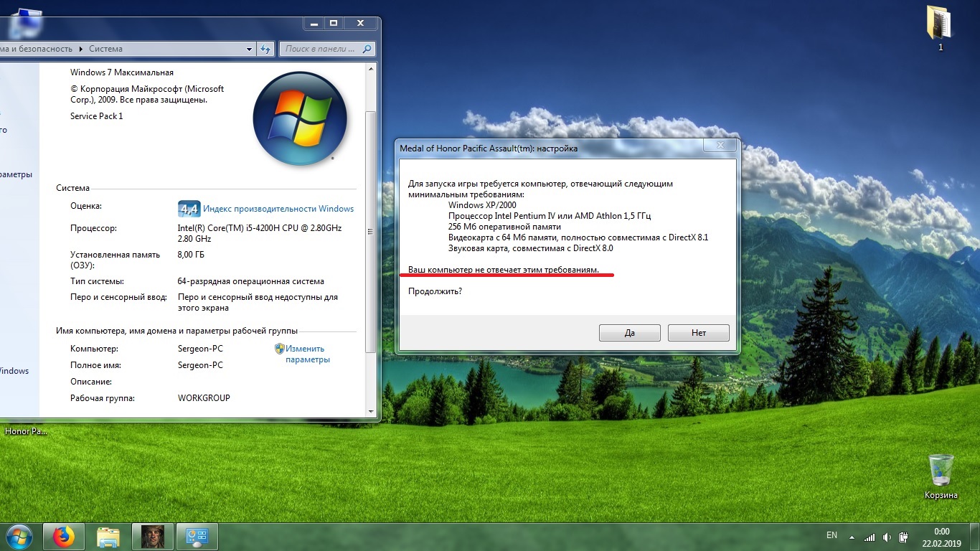This screenshot has width=980, height=551.
Task: Click the EN language indicator
Action: point(832,535)
